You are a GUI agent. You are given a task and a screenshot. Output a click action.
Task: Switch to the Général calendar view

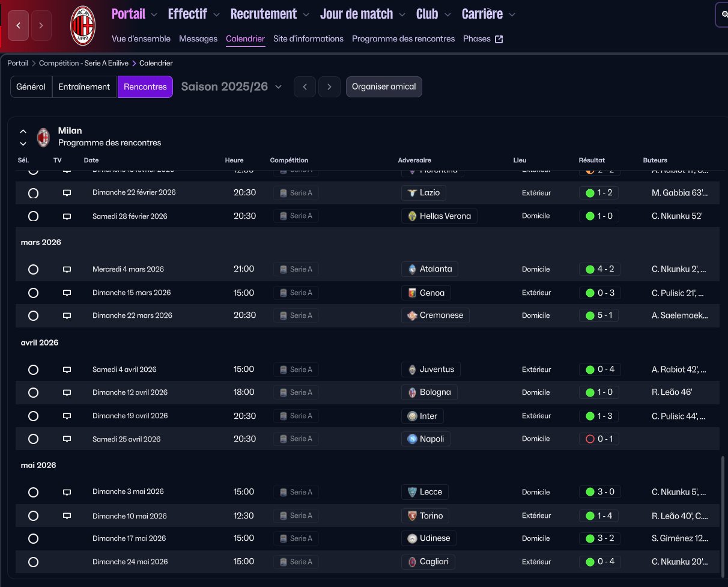(31, 87)
